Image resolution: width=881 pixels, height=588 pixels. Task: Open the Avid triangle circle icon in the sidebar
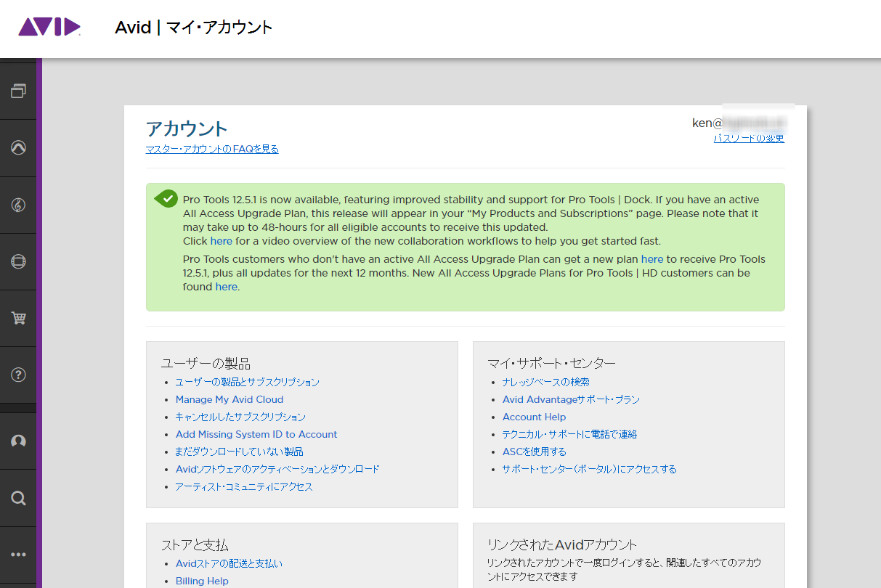click(x=19, y=147)
